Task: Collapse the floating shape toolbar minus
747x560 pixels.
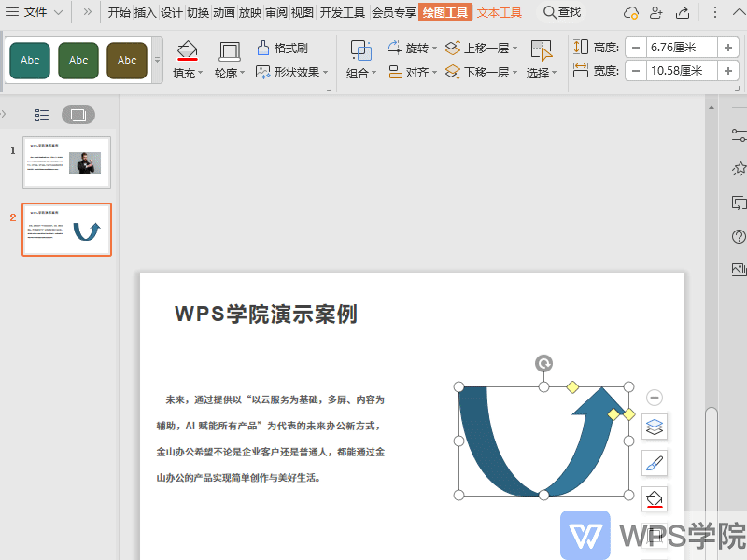Action: (655, 398)
